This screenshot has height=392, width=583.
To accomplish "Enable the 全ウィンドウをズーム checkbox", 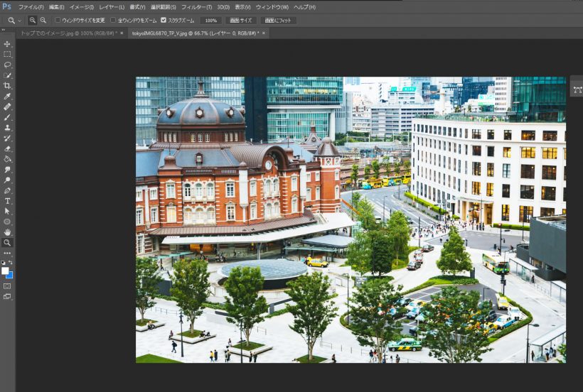I will 113,21.
